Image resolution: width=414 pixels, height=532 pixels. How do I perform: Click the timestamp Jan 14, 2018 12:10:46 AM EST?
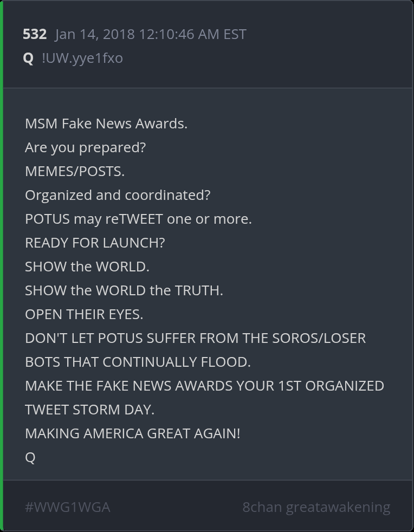150,34
